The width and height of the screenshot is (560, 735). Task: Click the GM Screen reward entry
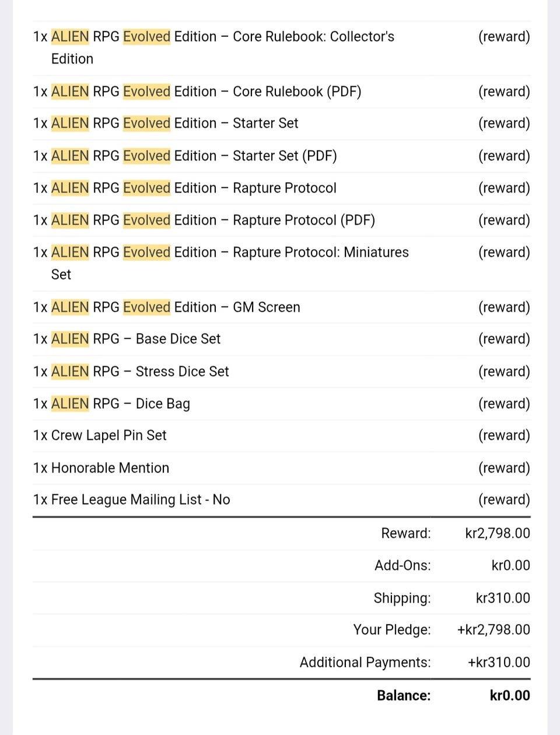pos(281,307)
